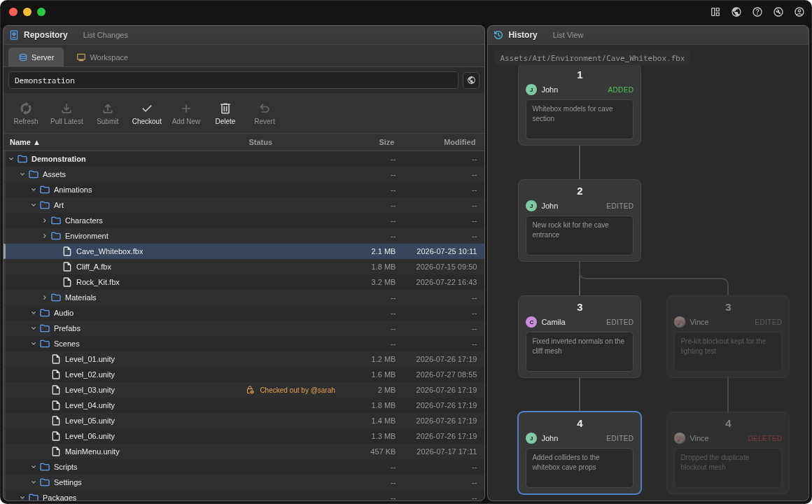Click 'Checked out by @sarah' status text
Viewport: 812px width, 504px height.
tap(297, 390)
